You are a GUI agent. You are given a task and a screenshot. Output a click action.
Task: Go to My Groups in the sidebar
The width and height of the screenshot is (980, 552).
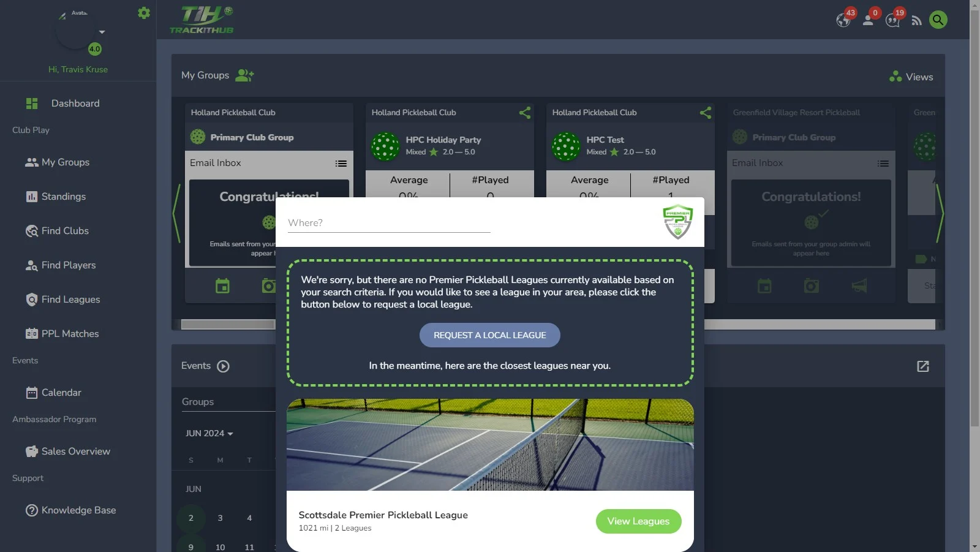click(58, 162)
